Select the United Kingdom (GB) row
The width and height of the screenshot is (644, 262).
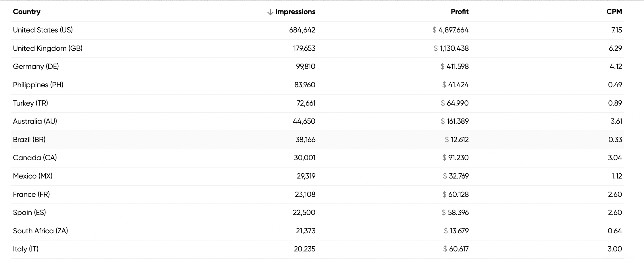(x=317, y=48)
